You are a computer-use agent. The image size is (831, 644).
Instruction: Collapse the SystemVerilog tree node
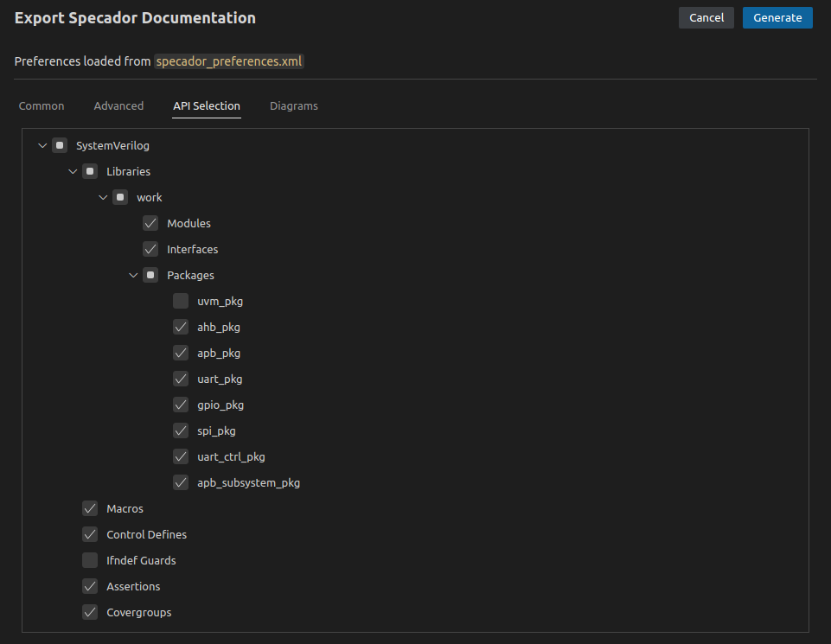(42, 145)
